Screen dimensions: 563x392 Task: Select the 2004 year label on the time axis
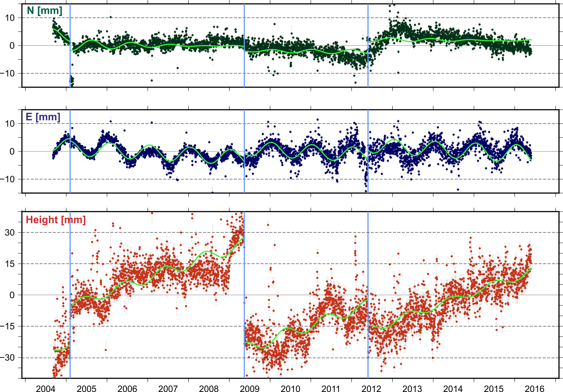(x=45, y=388)
